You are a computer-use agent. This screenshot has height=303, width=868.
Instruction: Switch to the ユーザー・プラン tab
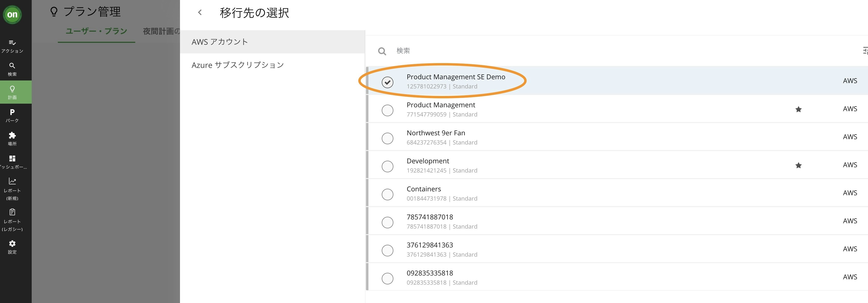click(x=96, y=31)
